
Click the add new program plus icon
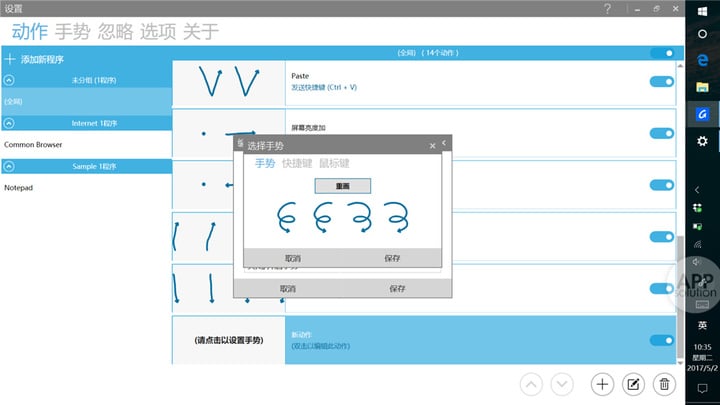(x=10, y=59)
